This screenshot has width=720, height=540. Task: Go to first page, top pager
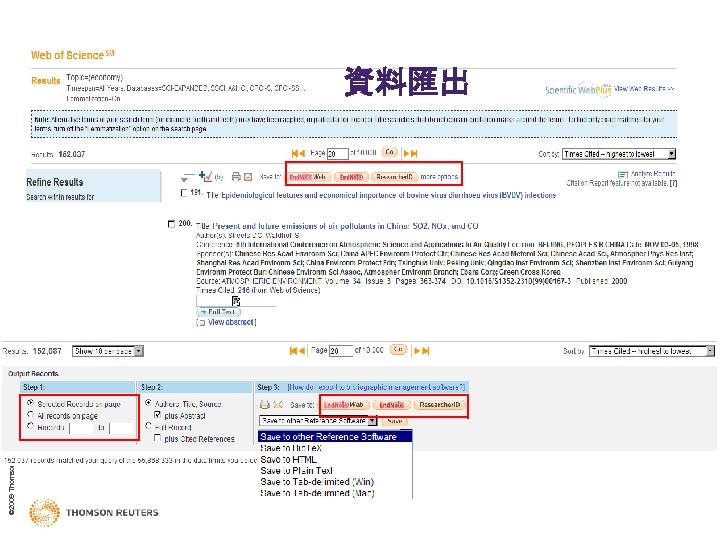tap(295, 153)
